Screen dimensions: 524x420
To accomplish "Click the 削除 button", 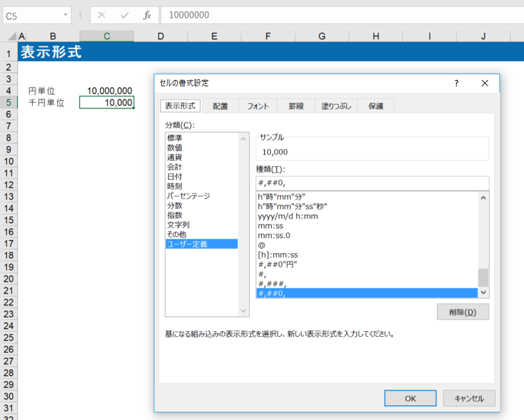I will tap(462, 312).
